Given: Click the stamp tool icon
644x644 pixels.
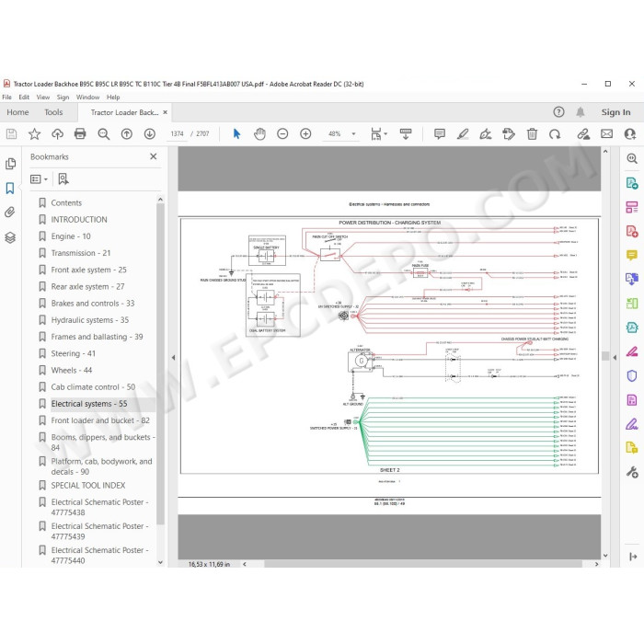Looking at the screenshot, I should pos(509,134).
